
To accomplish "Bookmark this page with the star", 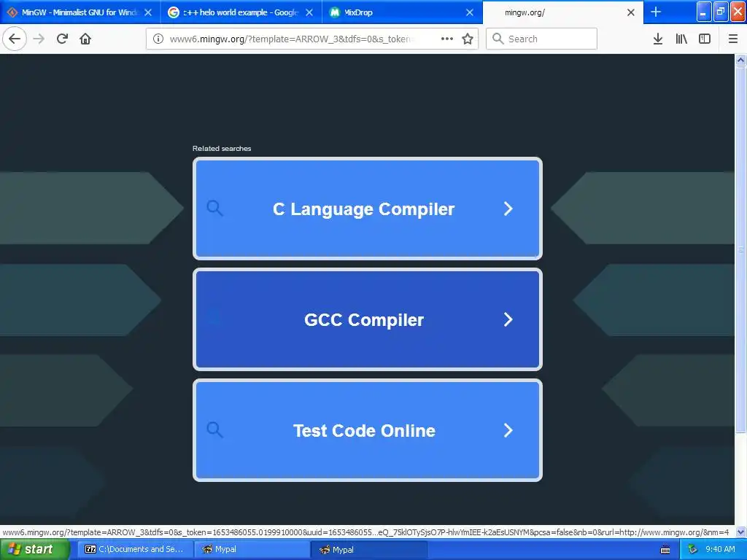I will [468, 39].
